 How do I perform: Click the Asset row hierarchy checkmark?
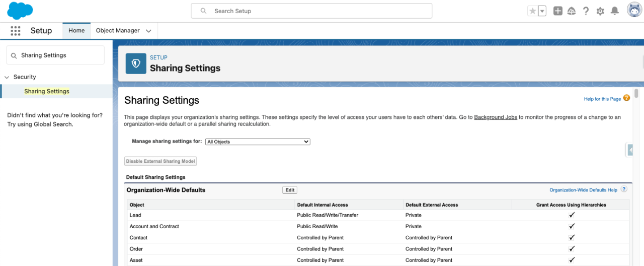572,260
